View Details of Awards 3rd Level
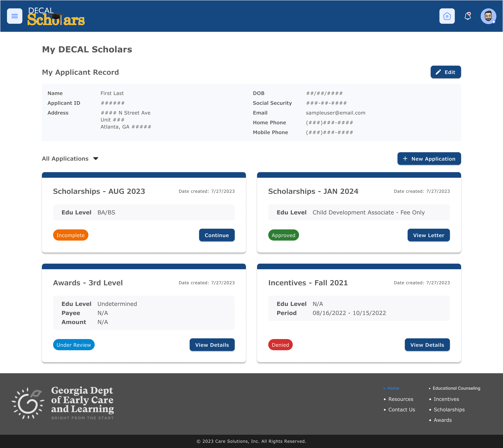The image size is (503, 448). [212, 345]
